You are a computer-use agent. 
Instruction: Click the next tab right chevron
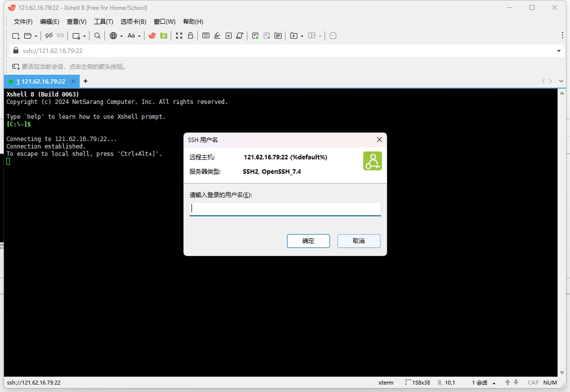(x=550, y=81)
